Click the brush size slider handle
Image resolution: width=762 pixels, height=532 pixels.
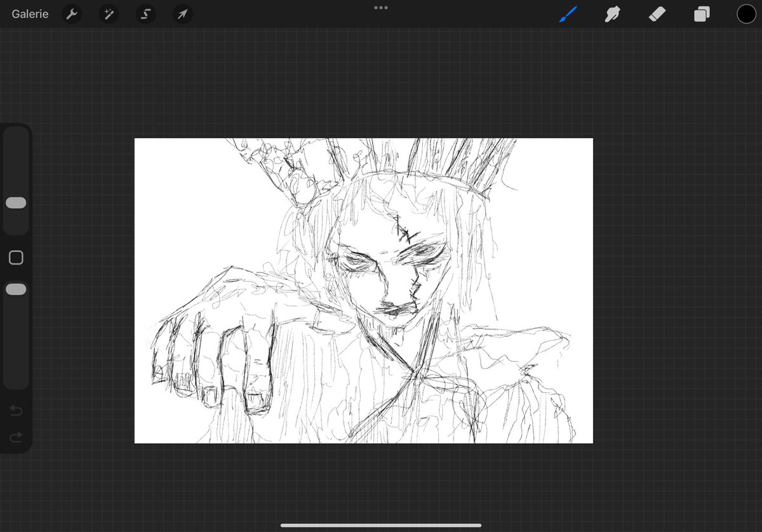pyautogui.click(x=16, y=203)
